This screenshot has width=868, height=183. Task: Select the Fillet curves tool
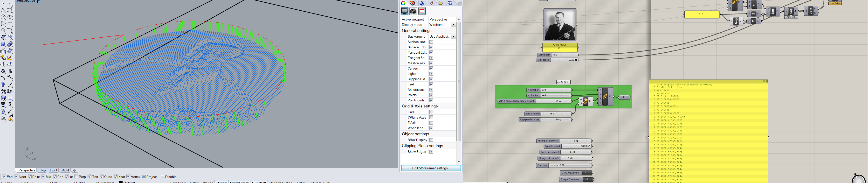(x=10, y=31)
